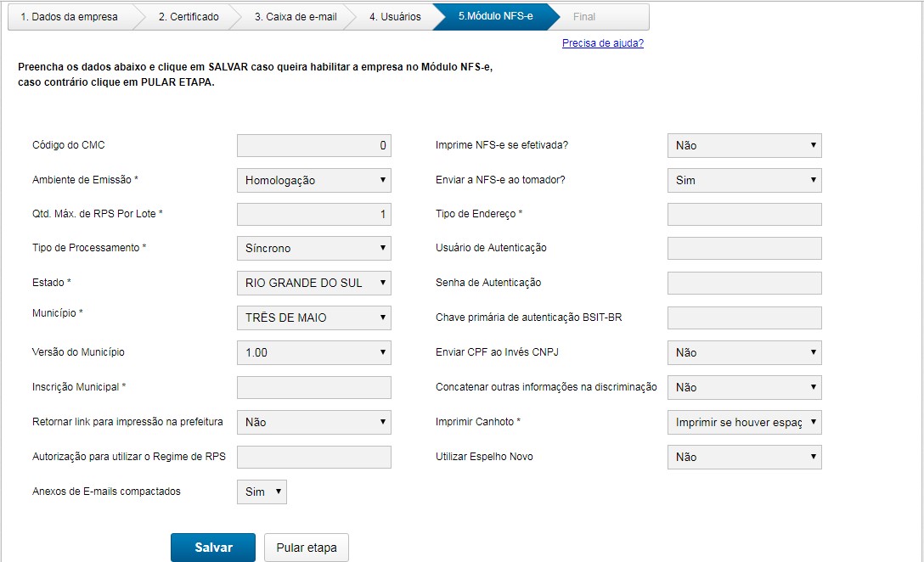Open the Estado dropdown list
The image size is (924, 562).
(313, 283)
